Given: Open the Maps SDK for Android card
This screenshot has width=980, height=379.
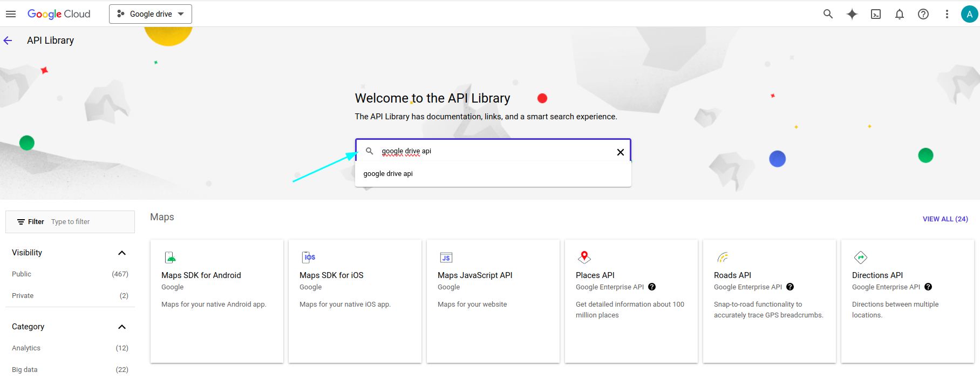Looking at the screenshot, I should pos(216,301).
